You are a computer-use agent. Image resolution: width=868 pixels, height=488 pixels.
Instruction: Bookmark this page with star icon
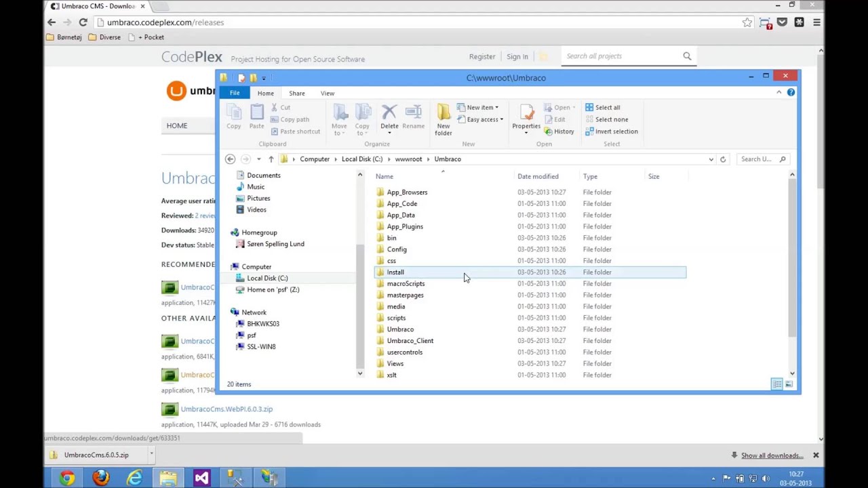pos(747,22)
